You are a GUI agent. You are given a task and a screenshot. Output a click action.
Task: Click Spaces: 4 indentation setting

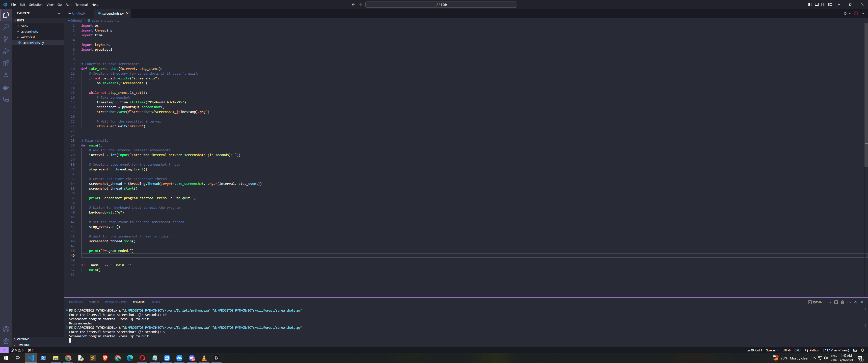point(772,350)
